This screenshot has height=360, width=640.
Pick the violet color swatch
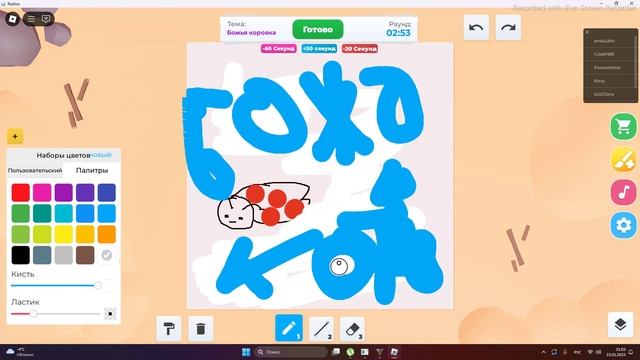(x=85, y=193)
